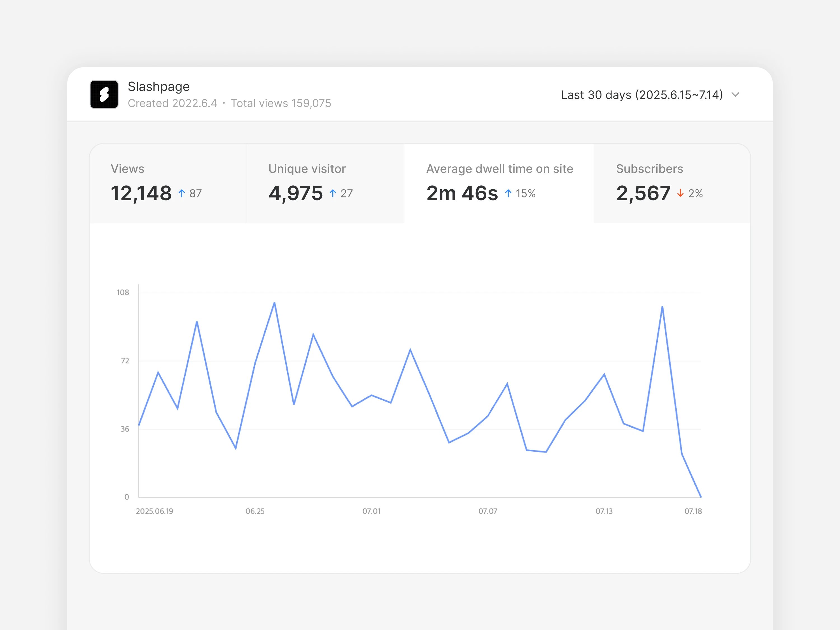Click the 108 y-axis label
Screen dimensions: 840x630
pos(123,292)
